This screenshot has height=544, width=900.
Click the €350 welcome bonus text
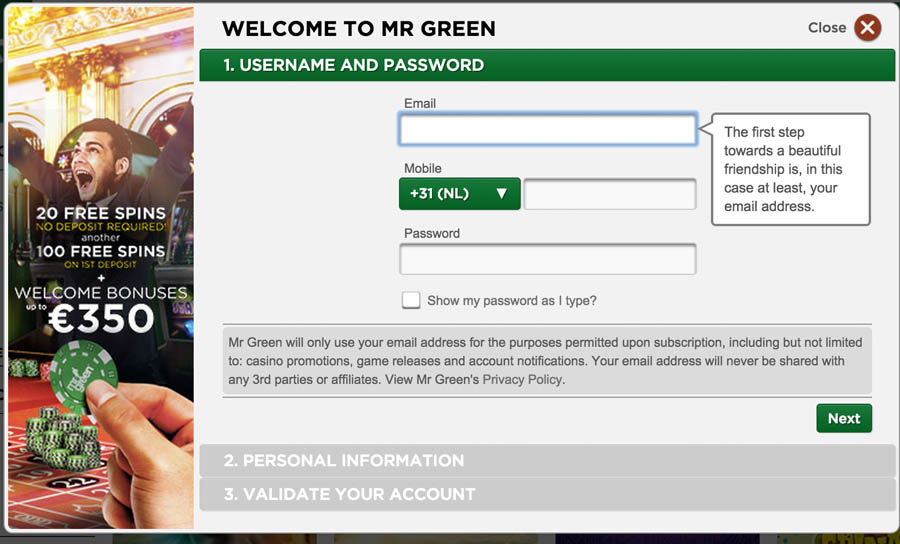click(101, 318)
